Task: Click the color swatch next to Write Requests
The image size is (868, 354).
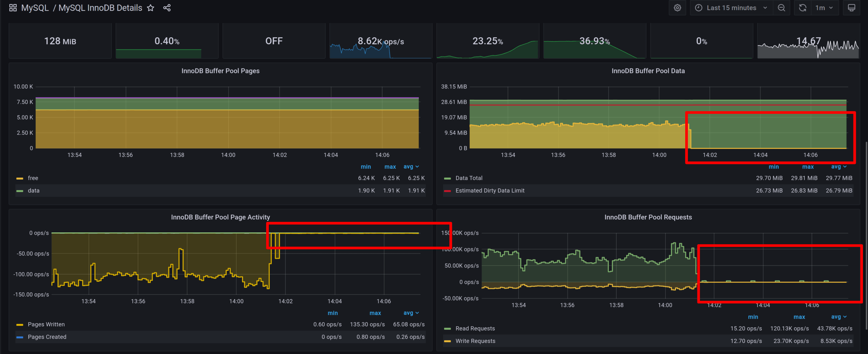Action: click(447, 341)
